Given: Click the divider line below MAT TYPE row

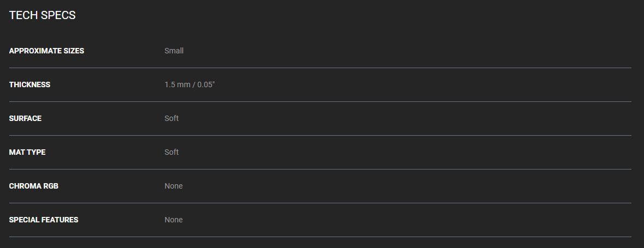Looking at the screenshot, I should pos(320,170).
